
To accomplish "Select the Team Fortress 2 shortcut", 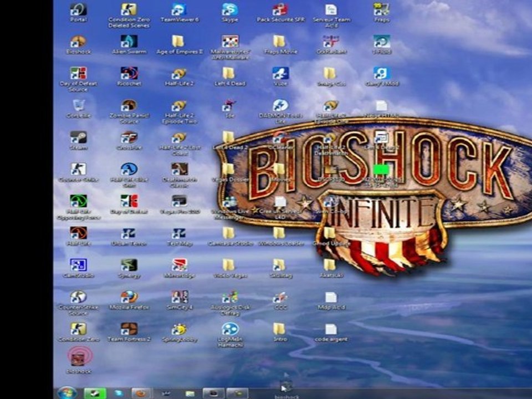I will (129, 332).
